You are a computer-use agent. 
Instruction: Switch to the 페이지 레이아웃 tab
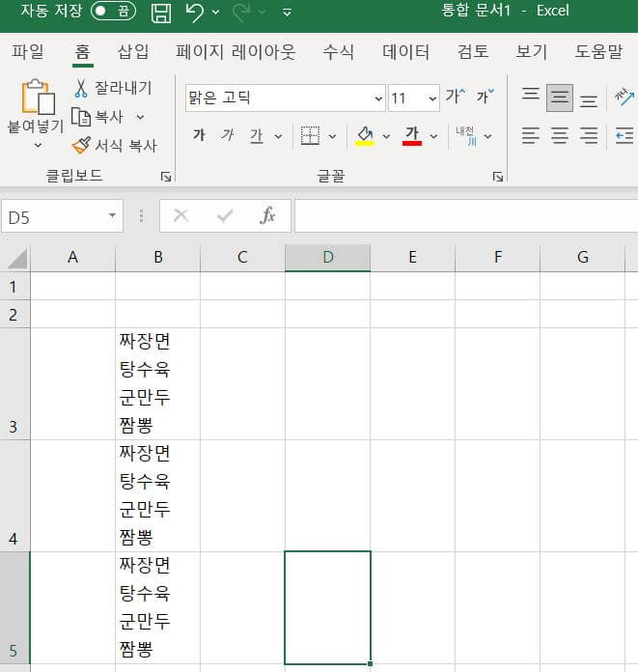(x=236, y=52)
